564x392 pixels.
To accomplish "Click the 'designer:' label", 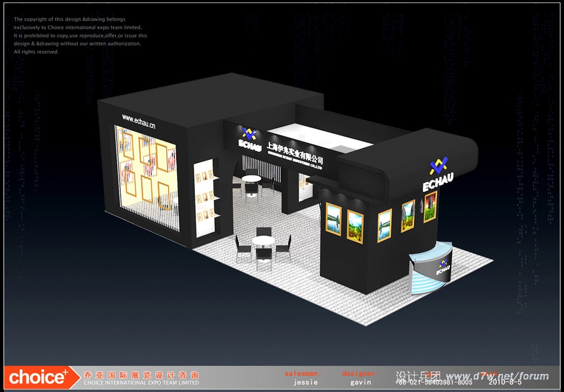I will (360, 373).
